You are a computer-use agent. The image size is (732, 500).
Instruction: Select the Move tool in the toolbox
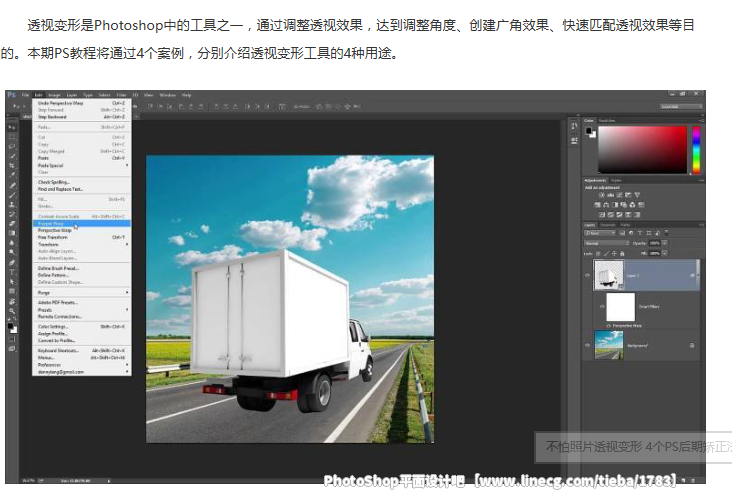click(x=12, y=127)
